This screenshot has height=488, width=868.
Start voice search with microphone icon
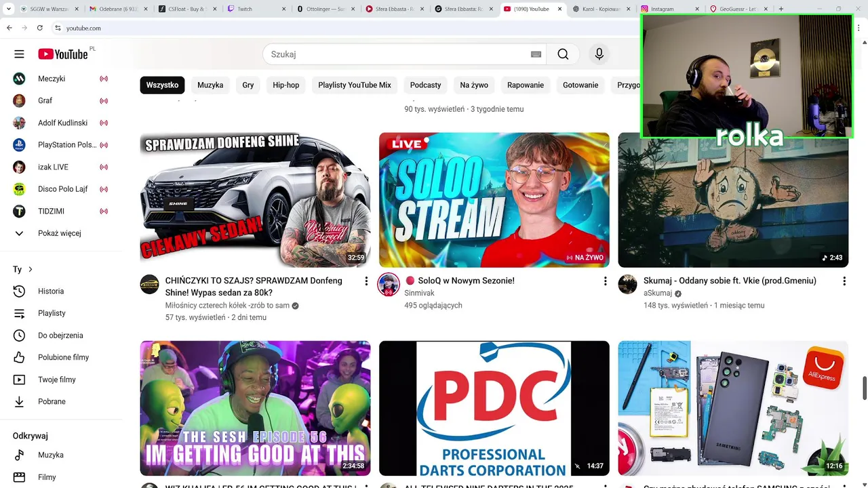pos(599,54)
